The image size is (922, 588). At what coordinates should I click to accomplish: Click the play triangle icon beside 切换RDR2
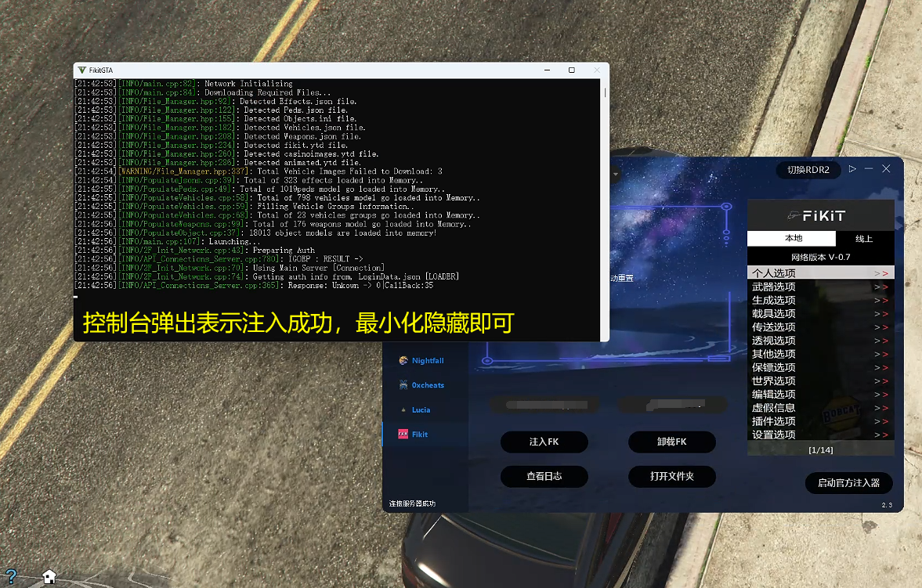coord(852,169)
